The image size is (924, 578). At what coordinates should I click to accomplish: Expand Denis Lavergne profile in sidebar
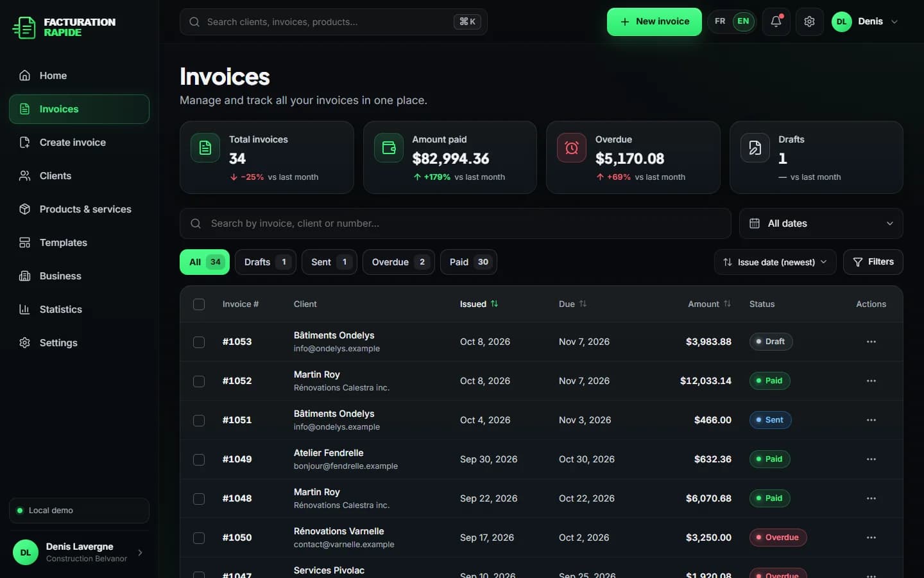click(x=79, y=552)
